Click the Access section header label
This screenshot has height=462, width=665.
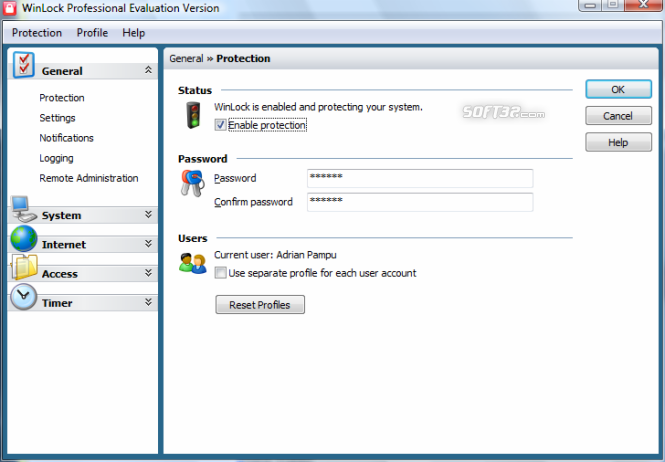(60, 274)
